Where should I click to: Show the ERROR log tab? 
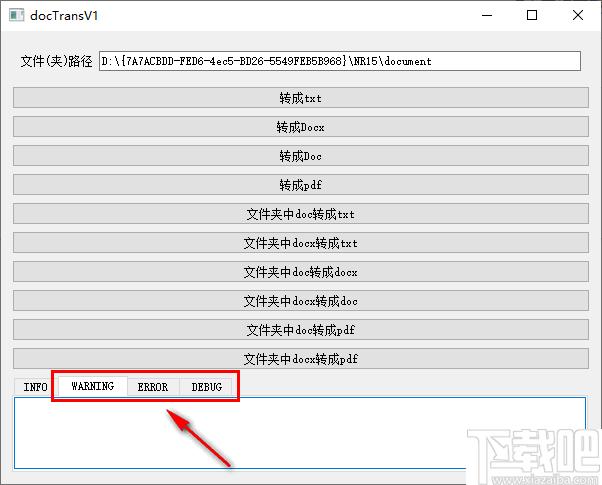[x=153, y=387]
